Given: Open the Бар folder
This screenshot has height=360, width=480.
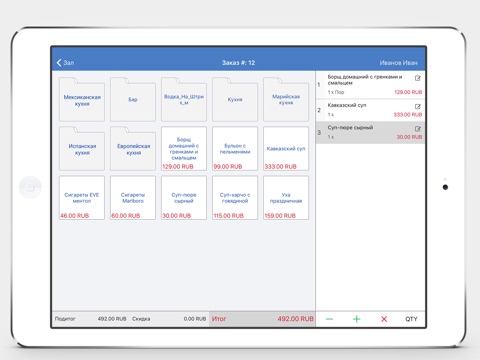Looking at the screenshot, I should pyautogui.click(x=133, y=100).
